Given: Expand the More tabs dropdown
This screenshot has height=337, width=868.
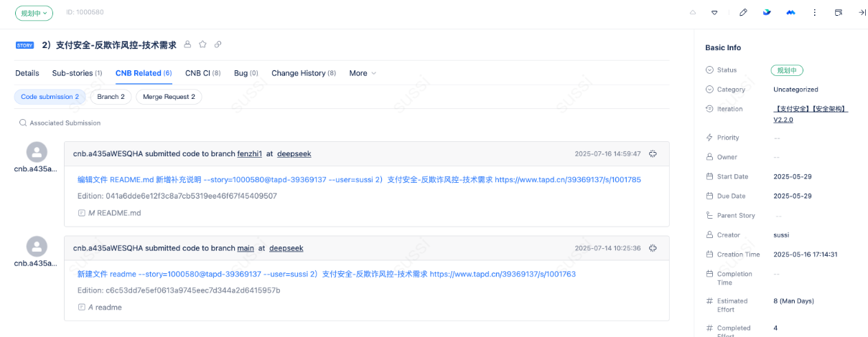Looking at the screenshot, I should point(362,73).
